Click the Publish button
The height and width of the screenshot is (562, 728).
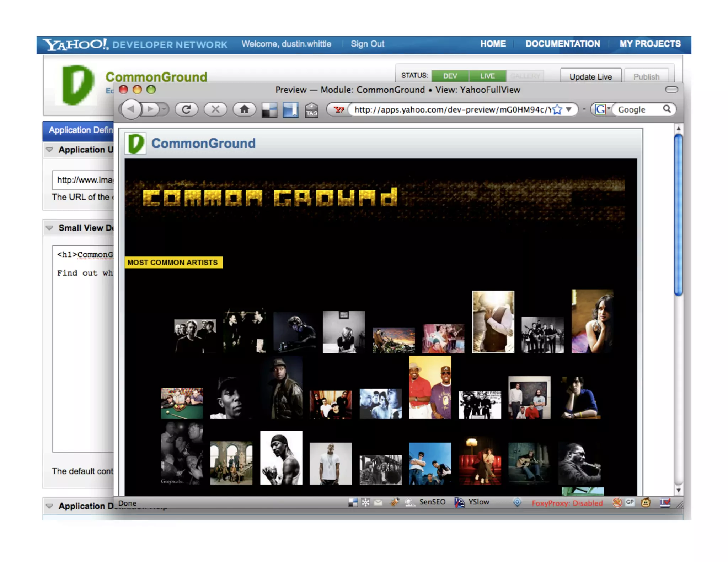click(x=646, y=76)
